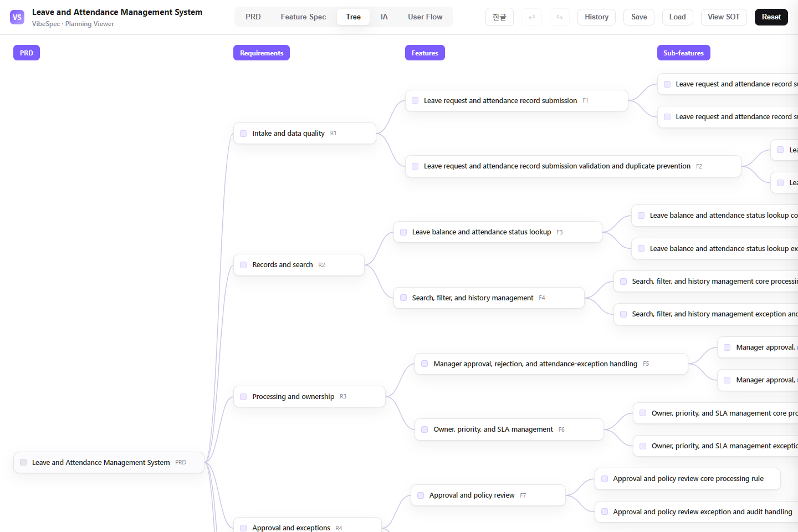This screenshot has height=532, width=798.
Task: Open the History panel
Action: coord(596,17)
